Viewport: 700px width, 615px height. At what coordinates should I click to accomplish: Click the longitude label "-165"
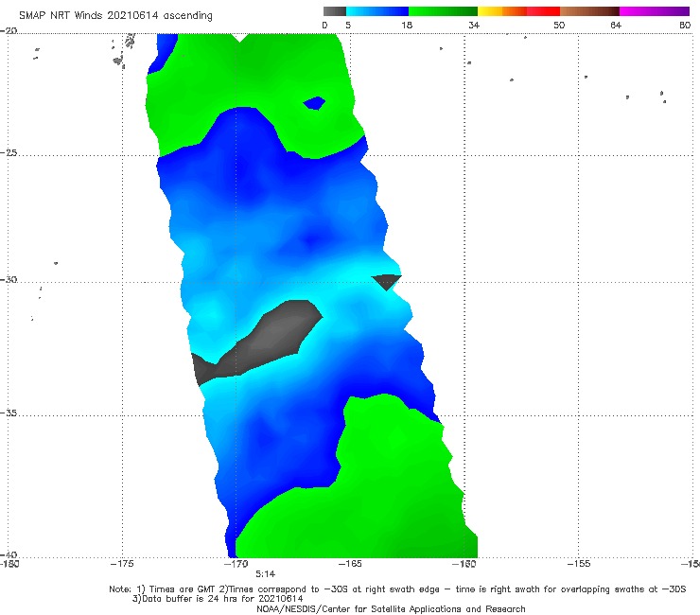pos(350,564)
